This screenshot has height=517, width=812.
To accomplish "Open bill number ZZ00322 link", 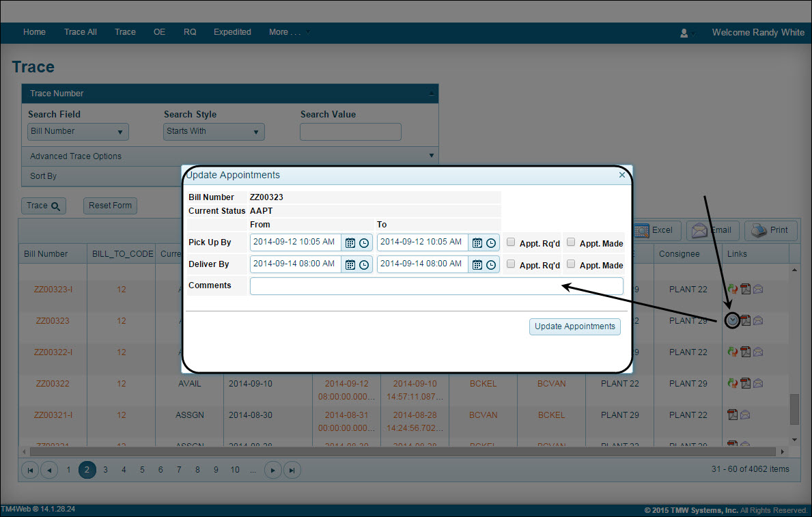I will (53, 384).
